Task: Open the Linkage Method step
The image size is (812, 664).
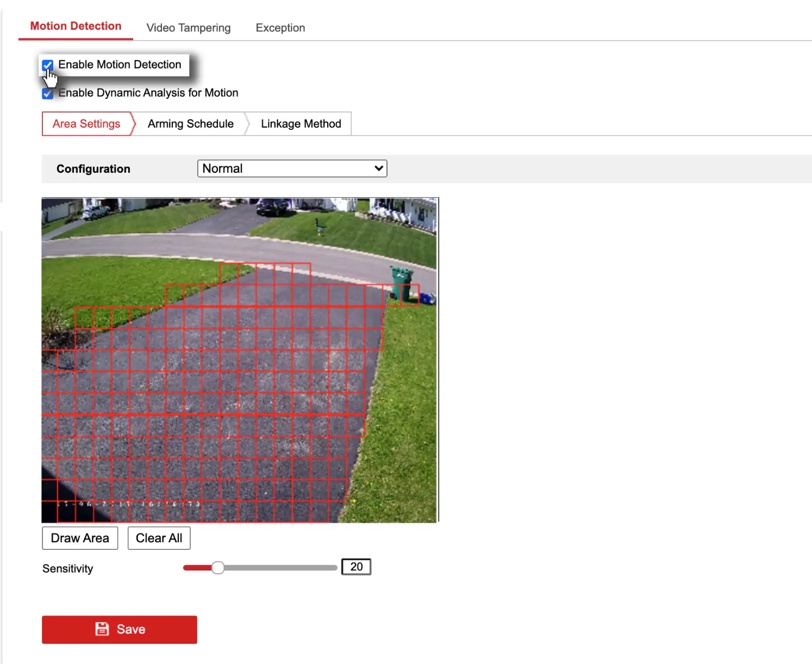Action: 301,124
